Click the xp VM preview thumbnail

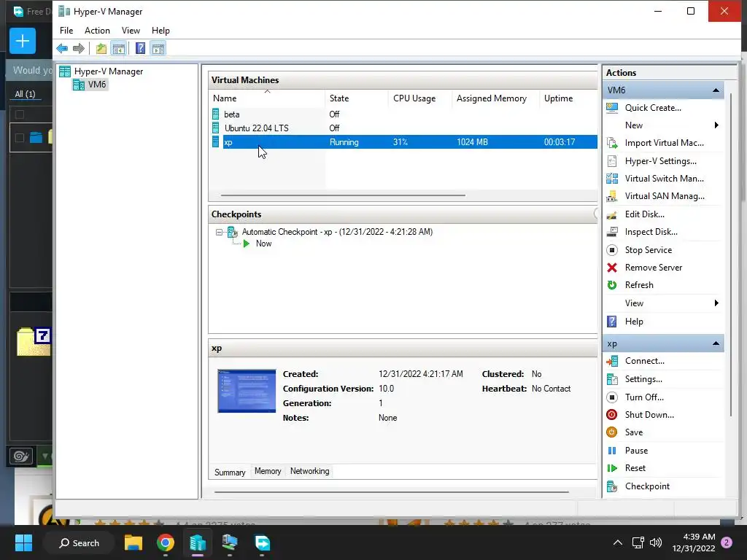[247, 391]
